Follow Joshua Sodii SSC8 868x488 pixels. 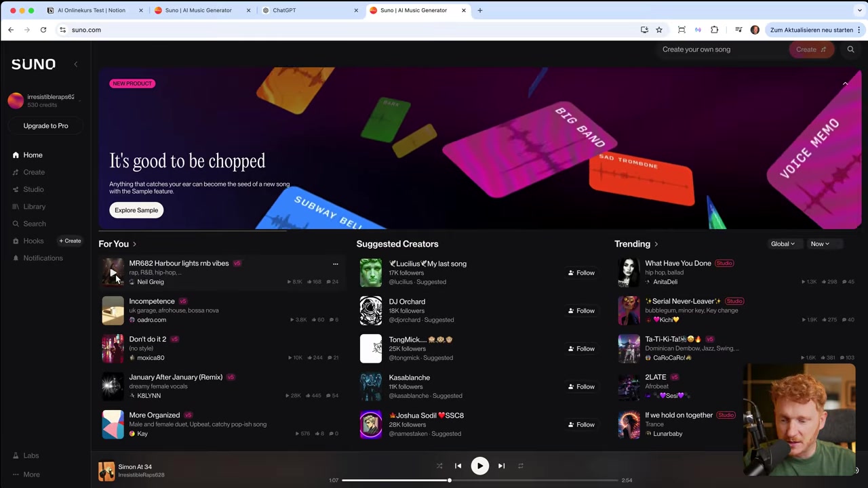tap(581, 425)
